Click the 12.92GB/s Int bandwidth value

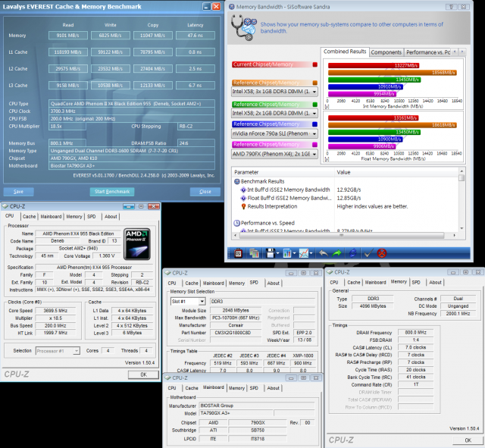pyautogui.click(x=349, y=190)
